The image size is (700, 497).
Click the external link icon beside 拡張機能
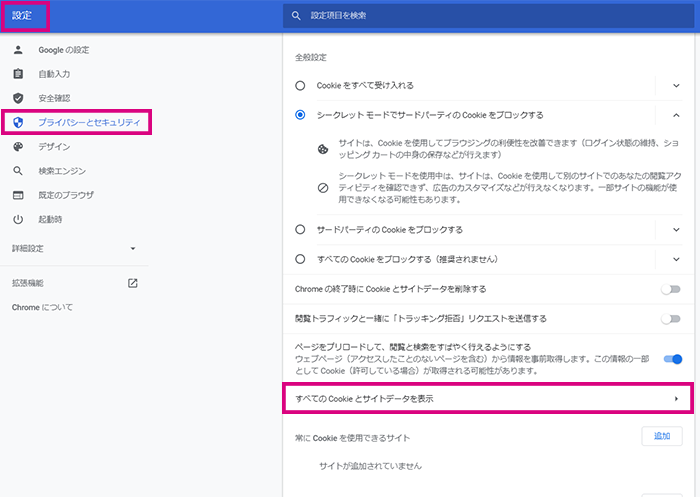pyautogui.click(x=133, y=283)
